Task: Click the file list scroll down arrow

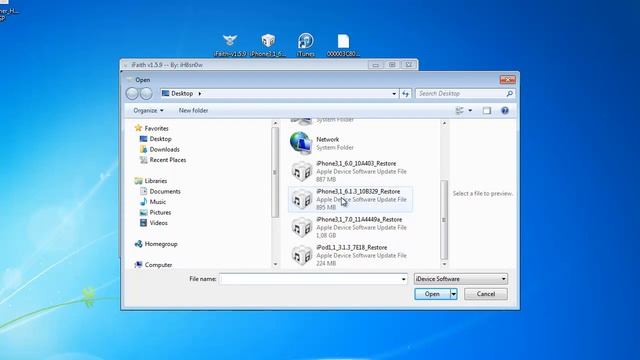Action: point(444,264)
